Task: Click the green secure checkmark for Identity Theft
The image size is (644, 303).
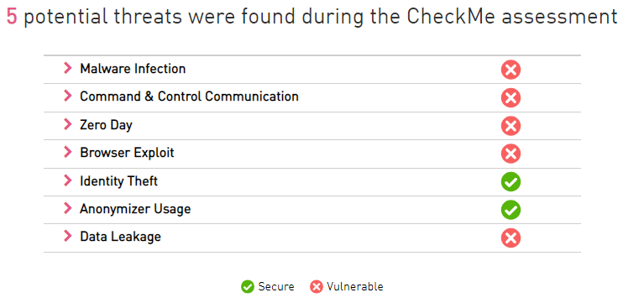Action: tap(510, 182)
